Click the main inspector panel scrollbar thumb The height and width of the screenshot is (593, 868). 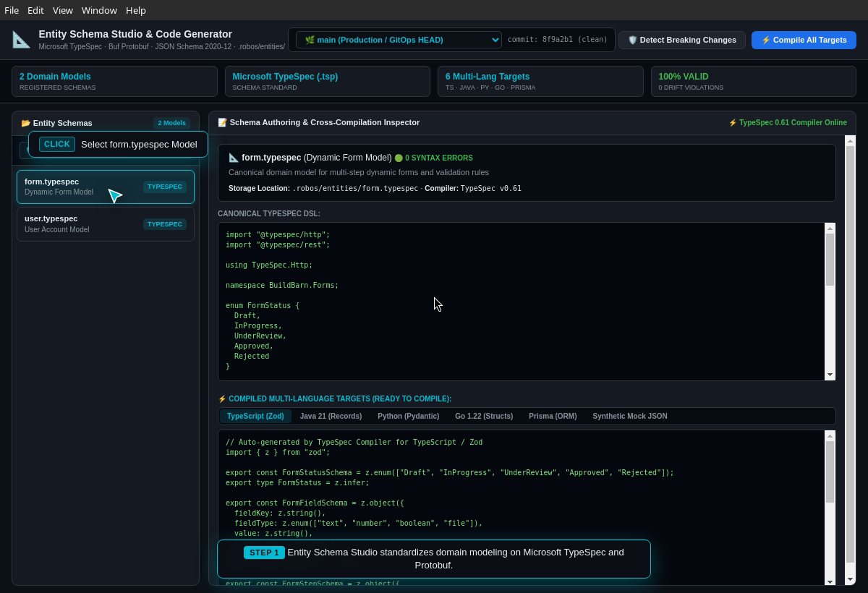tap(850, 354)
